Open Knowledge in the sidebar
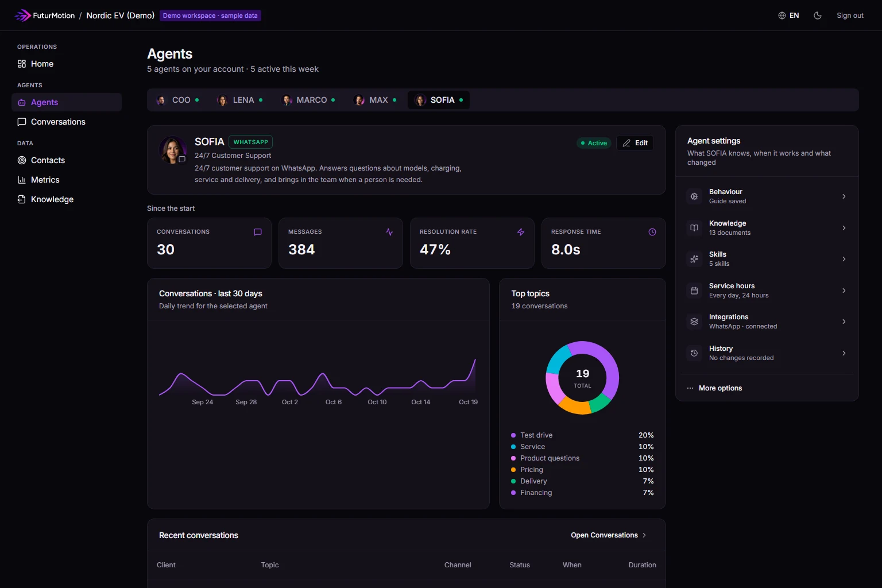Screen dimensions: 882x588 pos(67,199)
